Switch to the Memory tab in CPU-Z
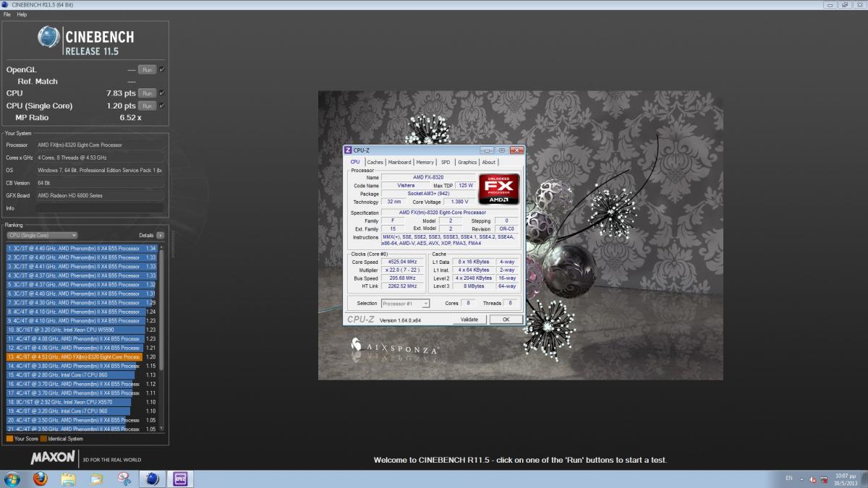Image resolution: width=868 pixels, height=488 pixels. click(425, 162)
